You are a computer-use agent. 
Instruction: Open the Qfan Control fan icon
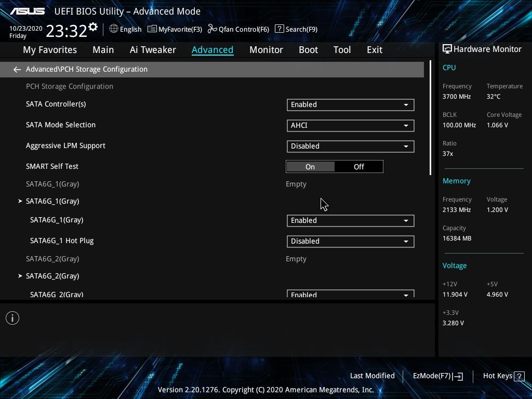coord(212,29)
